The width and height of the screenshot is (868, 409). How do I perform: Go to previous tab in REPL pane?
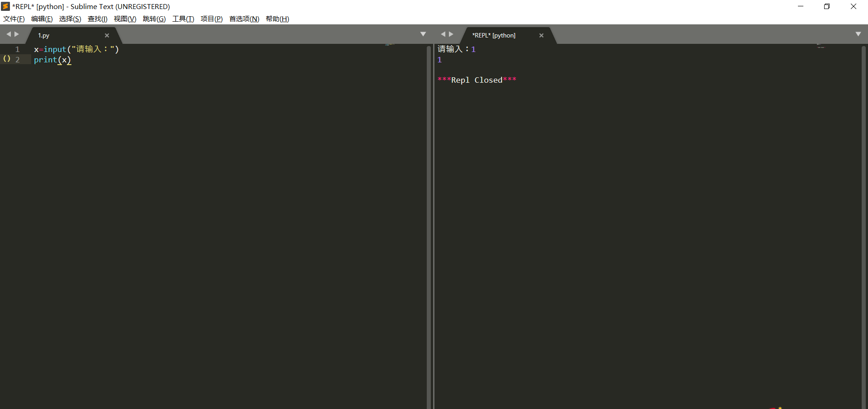point(443,34)
